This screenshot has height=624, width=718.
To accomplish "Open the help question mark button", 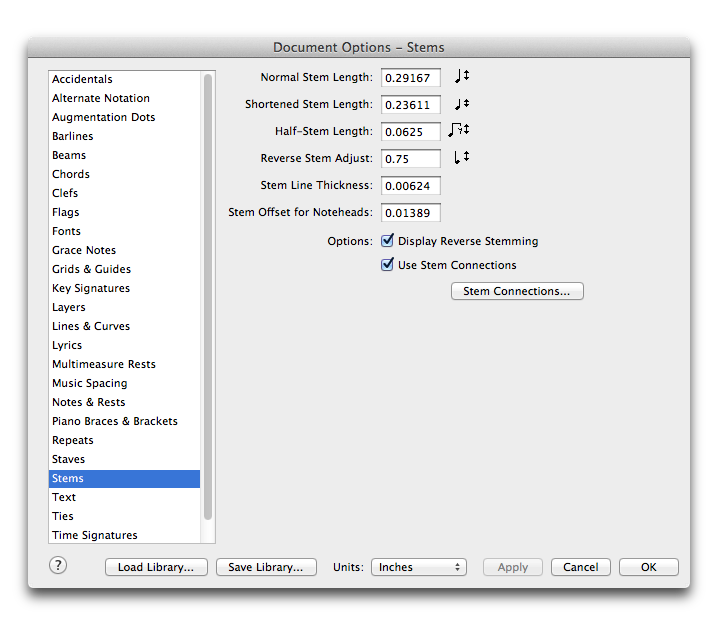I will coord(58,565).
